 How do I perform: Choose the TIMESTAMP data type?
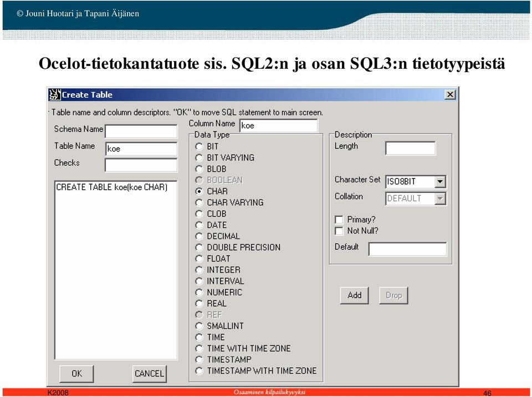[199, 360]
